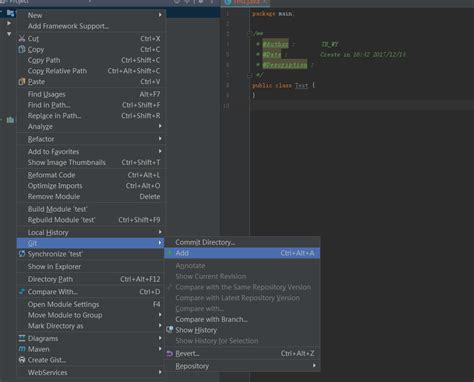Viewport: 474px width, 382px height.
Task: Click the Create Gist GitHub icon
Action: (x=22, y=360)
